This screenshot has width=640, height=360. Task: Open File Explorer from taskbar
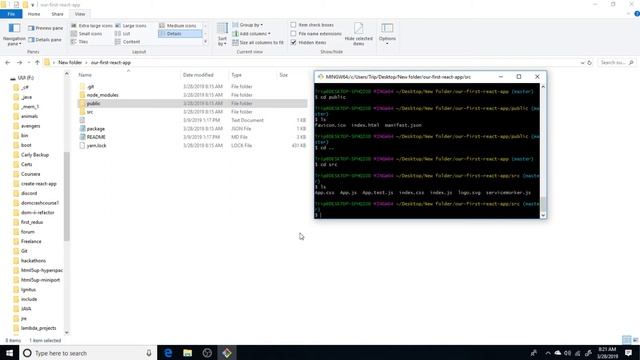[x=187, y=353]
